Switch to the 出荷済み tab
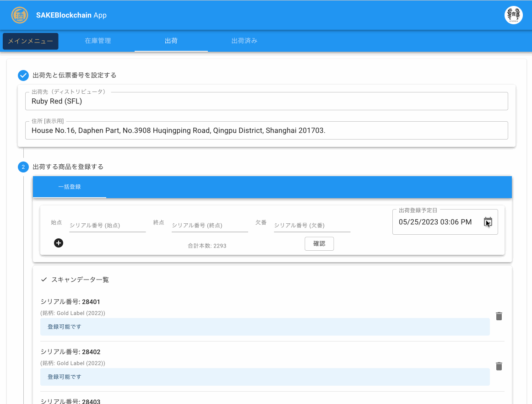Image resolution: width=532 pixels, height=404 pixels. 244,41
